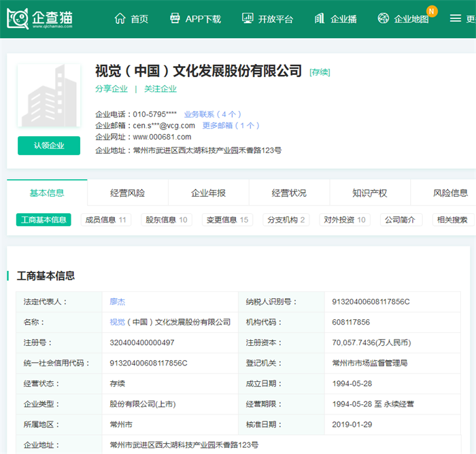The image size is (476, 454).
Task: Open 开放平台 navigation item
Action: pyautogui.click(x=275, y=19)
